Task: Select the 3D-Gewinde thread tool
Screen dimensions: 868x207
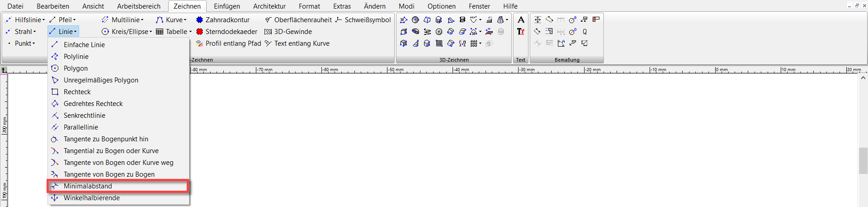Action: click(288, 32)
